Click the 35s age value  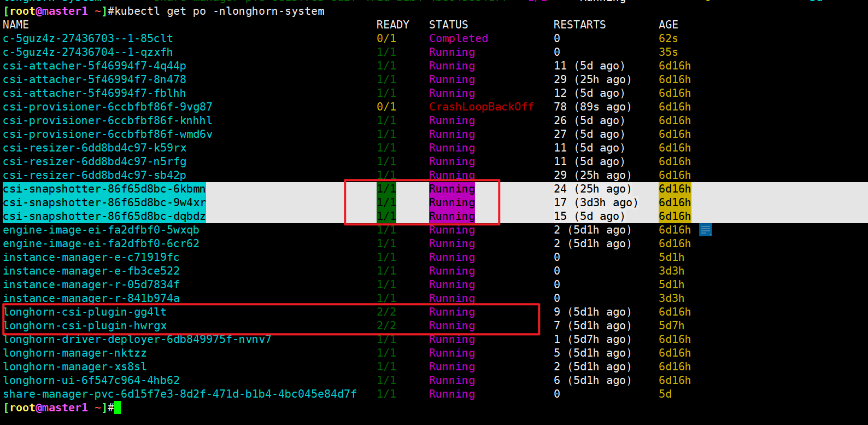(x=668, y=52)
